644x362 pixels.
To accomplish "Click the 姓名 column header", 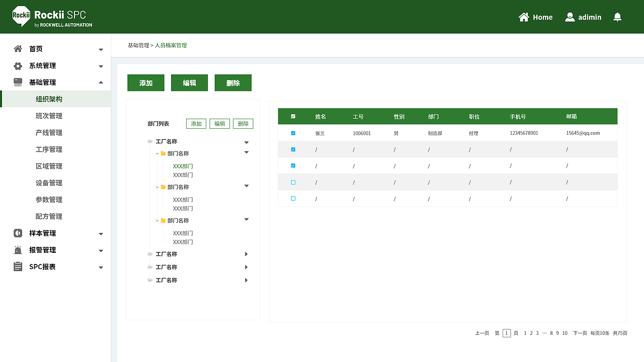I will tap(320, 117).
